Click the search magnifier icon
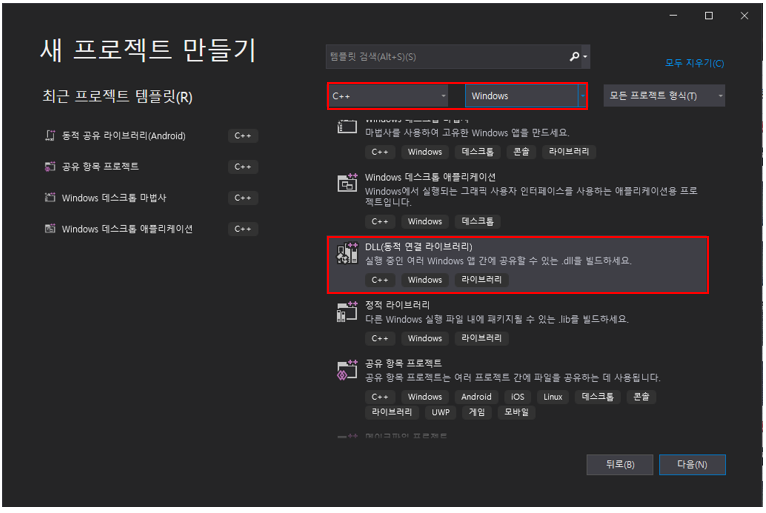 pos(574,57)
